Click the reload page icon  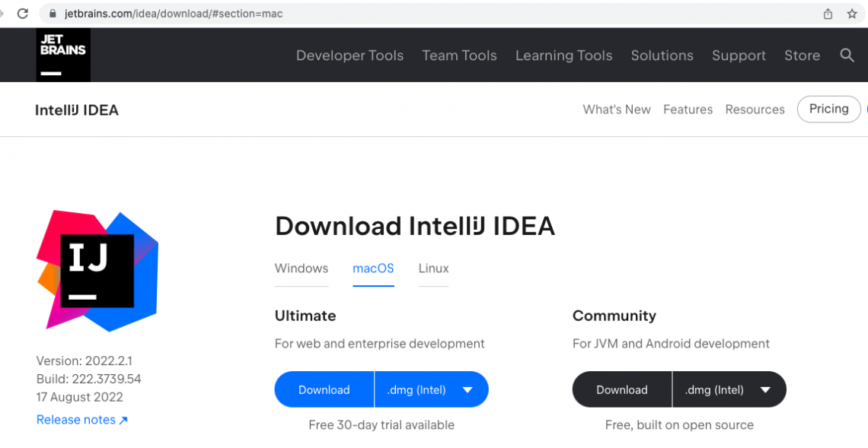(23, 13)
